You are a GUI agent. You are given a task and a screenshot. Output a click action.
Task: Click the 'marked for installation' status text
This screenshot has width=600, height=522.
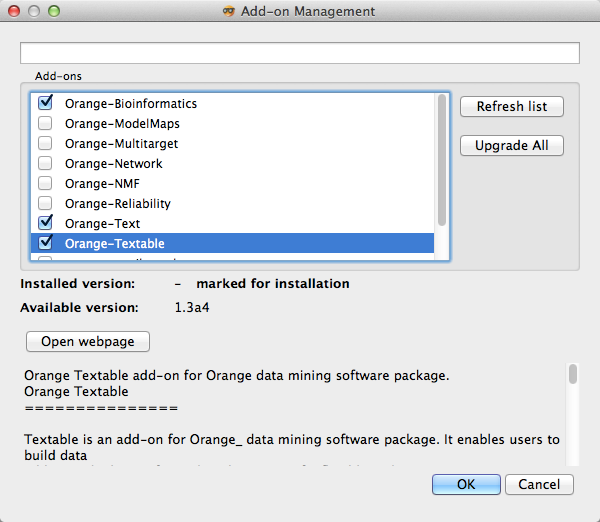pos(273,284)
